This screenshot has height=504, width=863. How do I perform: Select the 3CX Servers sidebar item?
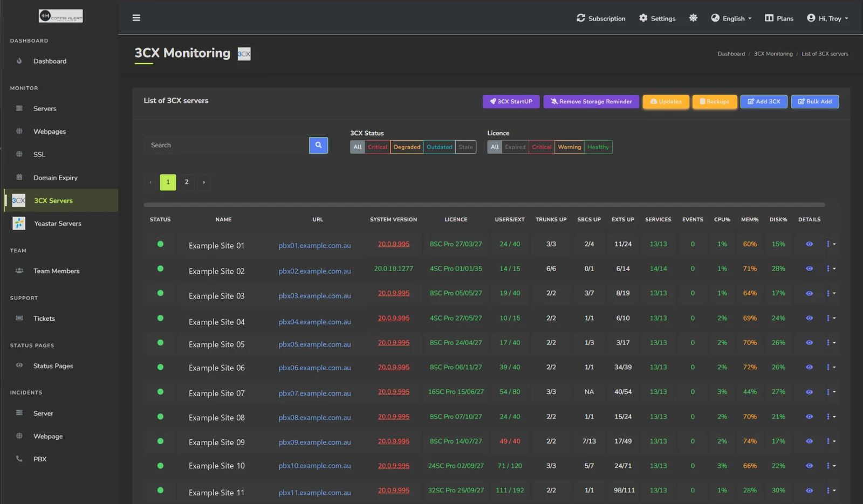tap(61, 201)
